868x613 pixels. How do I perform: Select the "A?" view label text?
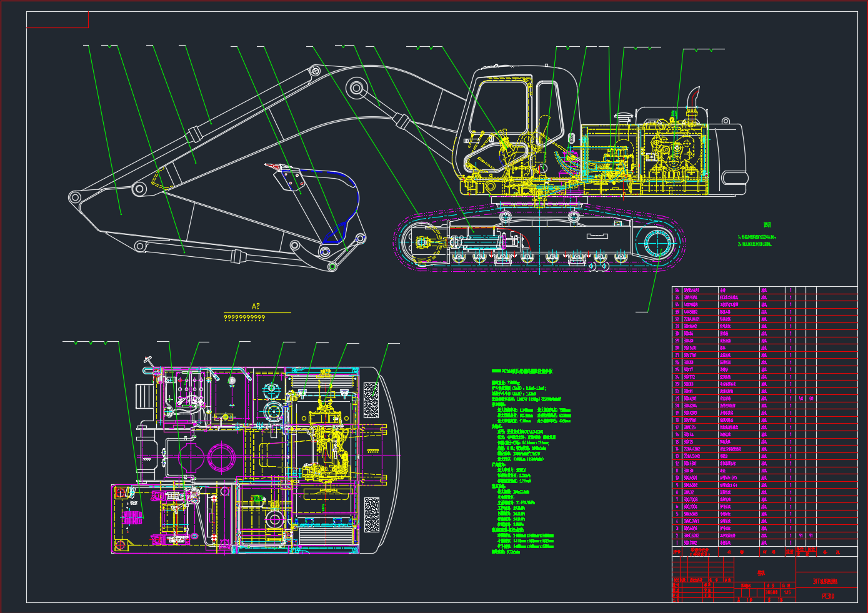point(256,306)
